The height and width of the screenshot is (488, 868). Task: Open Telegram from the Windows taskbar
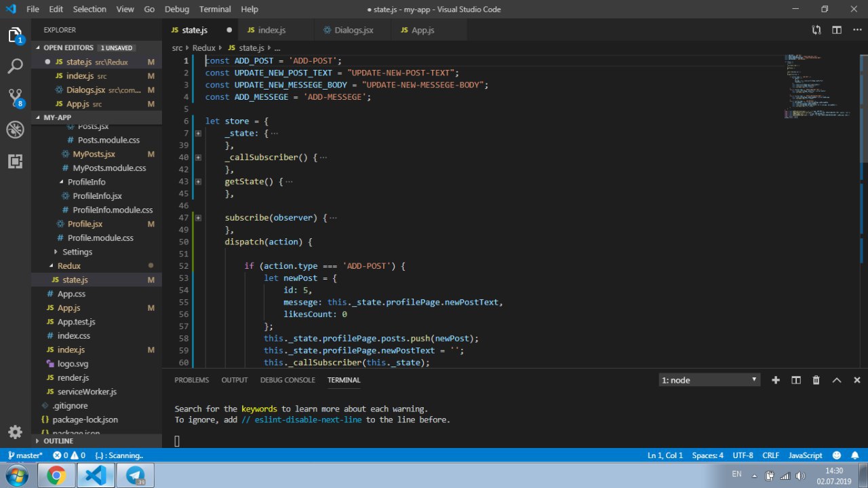pyautogui.click(x=135, y=476)
